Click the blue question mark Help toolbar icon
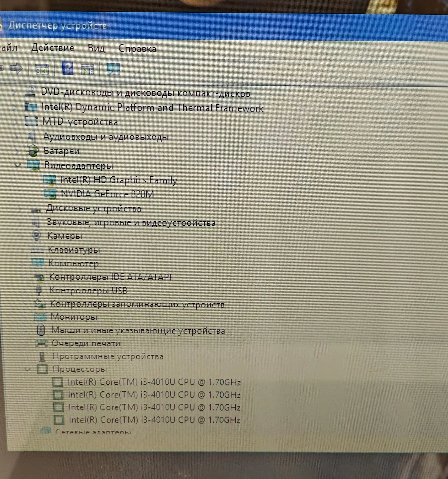Viewport: 448px width, 479px height. [67, 68]
